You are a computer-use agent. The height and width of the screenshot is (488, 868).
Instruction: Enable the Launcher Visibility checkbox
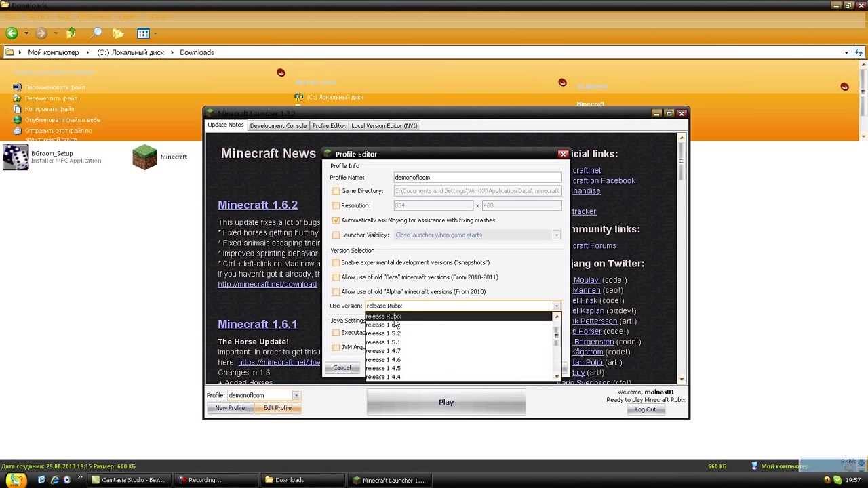pyautogui.click(x=336, y=235)
